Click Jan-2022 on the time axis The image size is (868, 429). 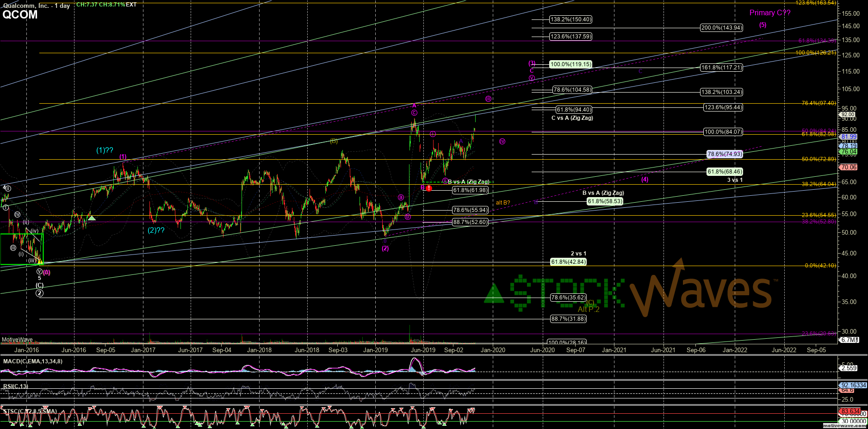pos(735,350)
